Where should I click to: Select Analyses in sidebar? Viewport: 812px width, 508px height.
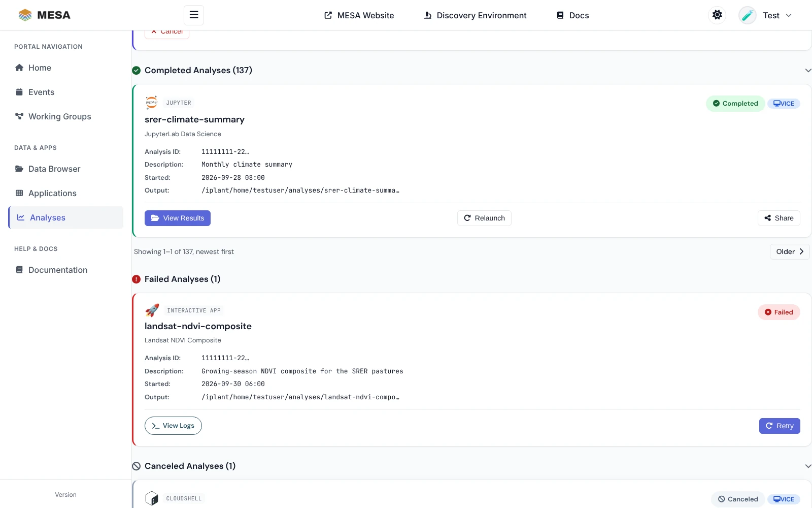(x=66, y=217)
